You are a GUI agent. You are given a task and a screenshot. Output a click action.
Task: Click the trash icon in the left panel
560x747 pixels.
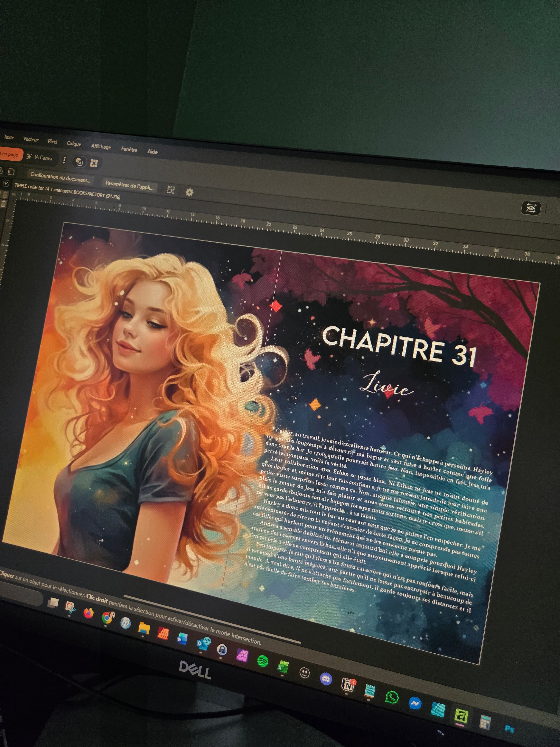(4, 203)
